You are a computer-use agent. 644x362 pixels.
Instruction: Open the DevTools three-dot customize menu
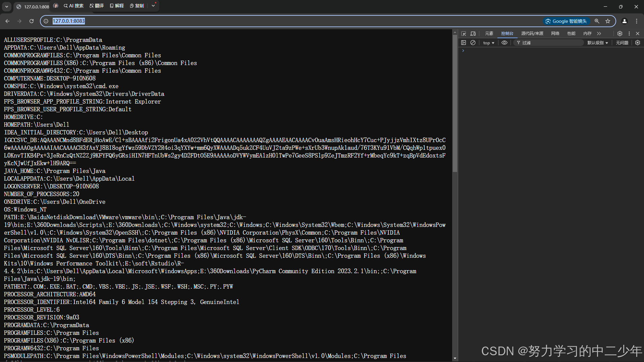click(x=629, y=34)
